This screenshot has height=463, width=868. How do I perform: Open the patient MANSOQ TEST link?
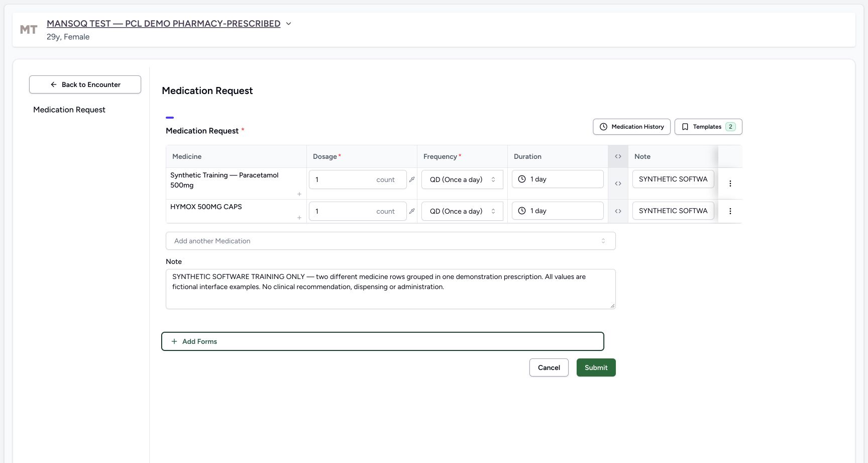163,24
